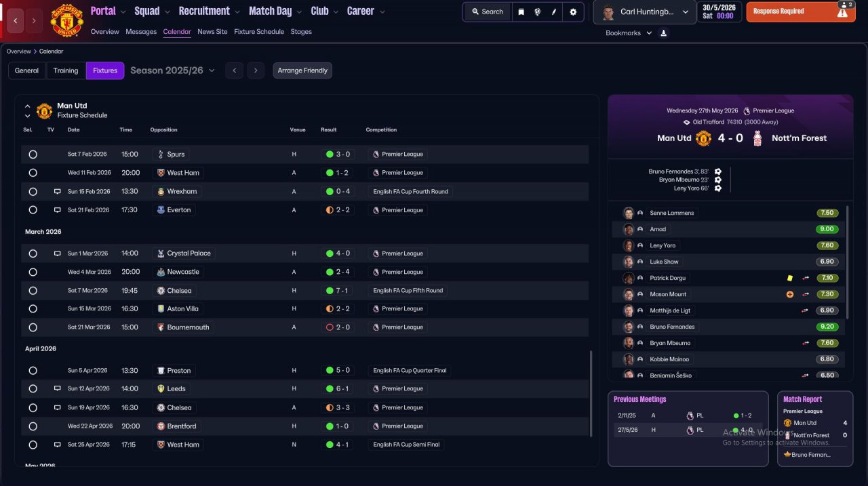
Task: Click the Premier League logo in match header
Action: [747, 110]
